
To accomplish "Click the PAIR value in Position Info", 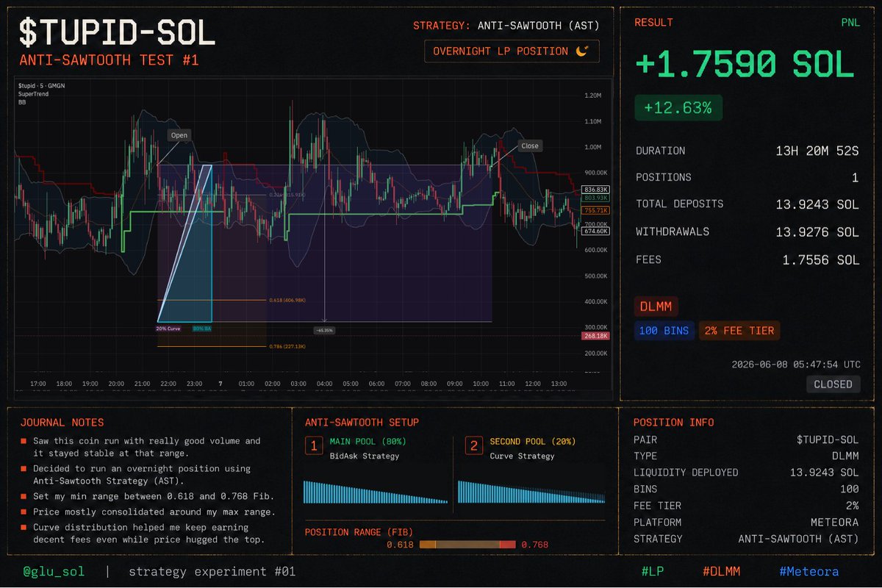I will coord(828,440).
